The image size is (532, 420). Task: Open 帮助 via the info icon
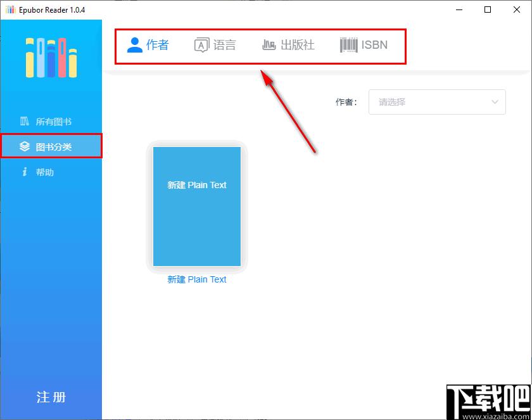coord(25,172)
